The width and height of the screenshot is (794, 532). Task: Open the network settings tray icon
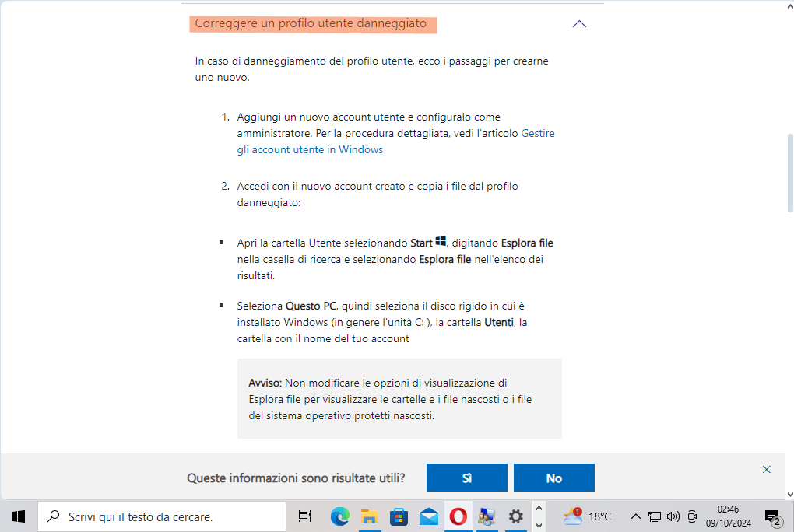click(x=655, y=516)
